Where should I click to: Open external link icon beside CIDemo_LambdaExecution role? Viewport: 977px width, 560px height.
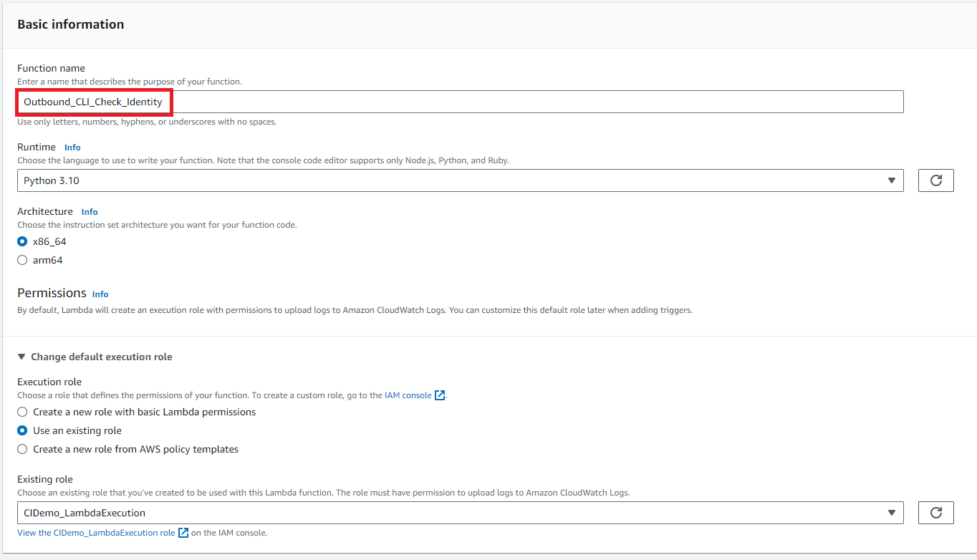(183, 533)
